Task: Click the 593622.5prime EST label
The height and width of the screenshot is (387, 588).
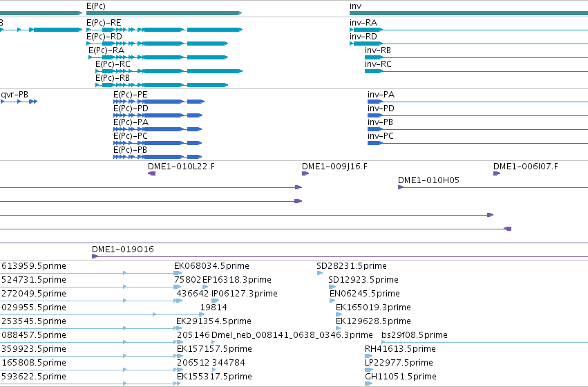Action: pos(34,377)
